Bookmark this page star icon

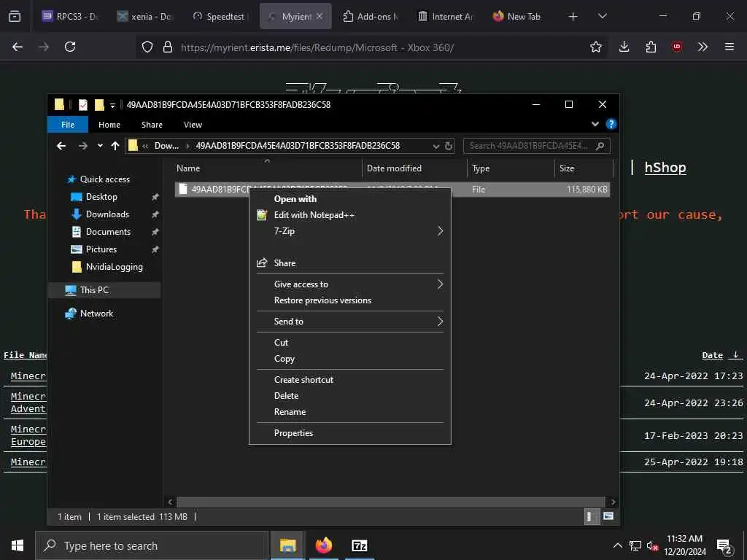point(595,47)
